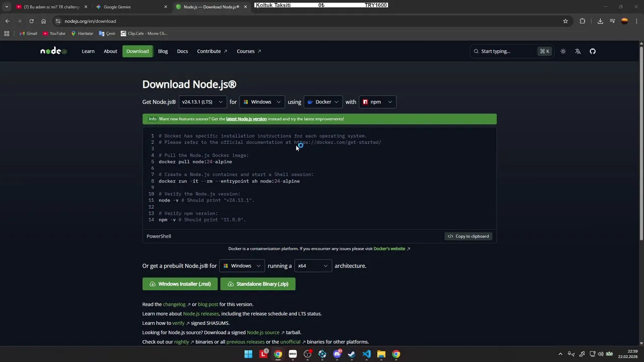Screen dimensions: 644x362
Task: Open the language translation icon in Node.js header
Action: (x=578, y=51)
